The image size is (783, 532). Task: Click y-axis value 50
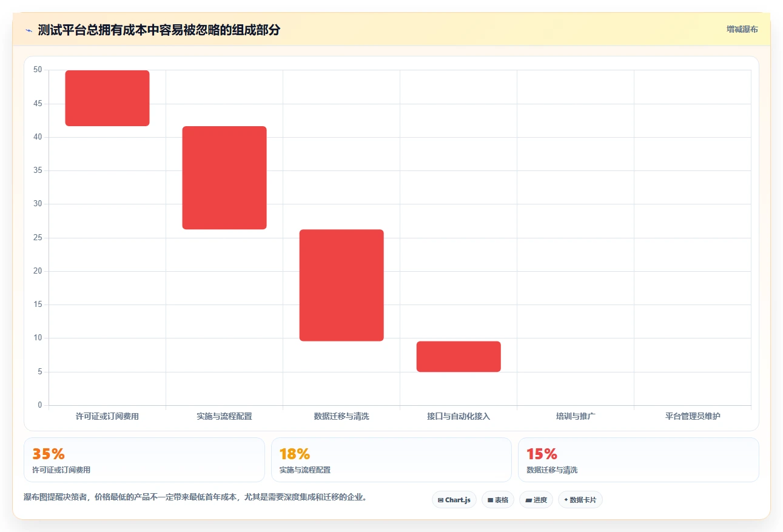(38, 70)
